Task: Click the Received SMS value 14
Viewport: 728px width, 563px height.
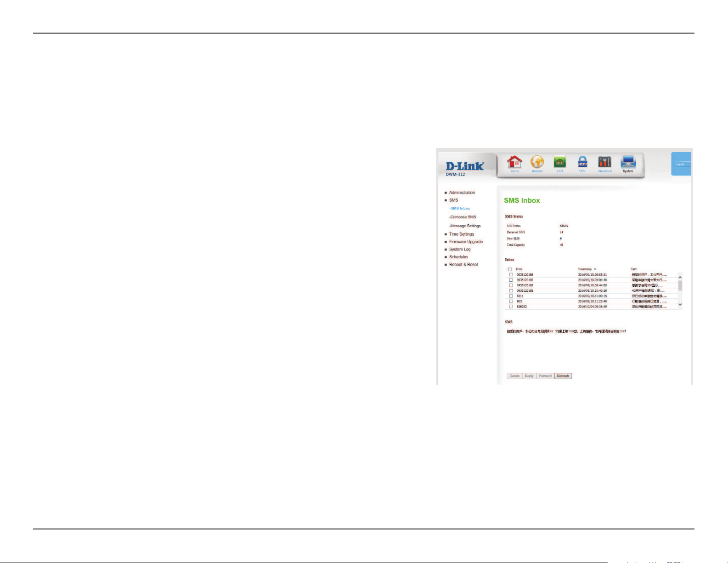Action: pyautogui.click(x=561, y=232)
